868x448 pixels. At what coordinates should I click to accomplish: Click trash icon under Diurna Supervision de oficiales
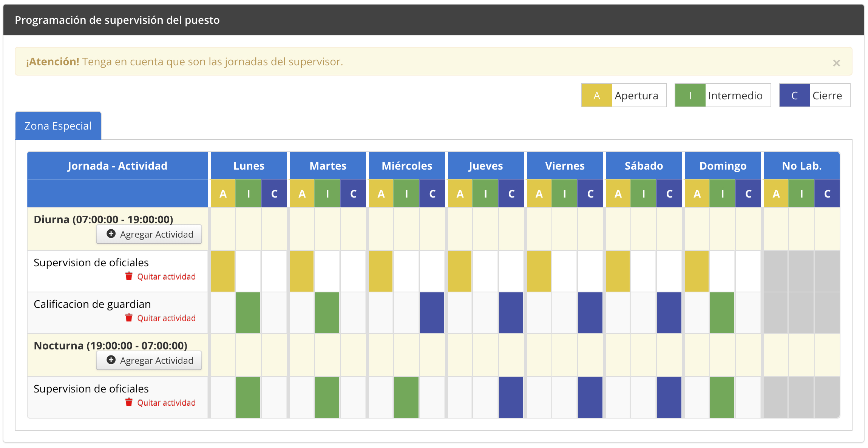coord(129,276)
